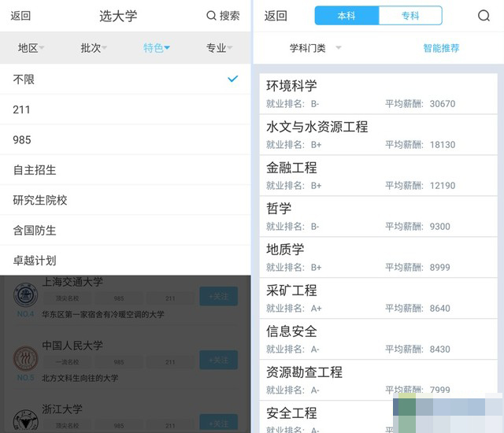Open the 学科门类 dropdown
504x433 pixels.
coord(315,48)
